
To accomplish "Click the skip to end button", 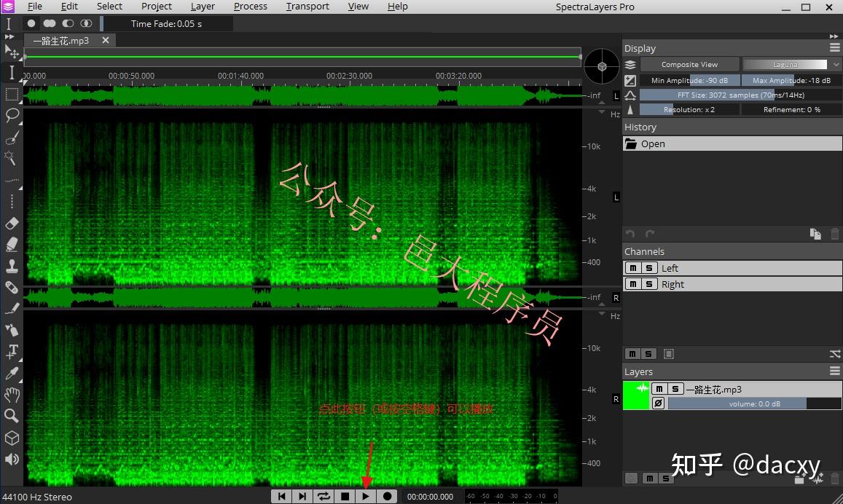I will (302, 497).
